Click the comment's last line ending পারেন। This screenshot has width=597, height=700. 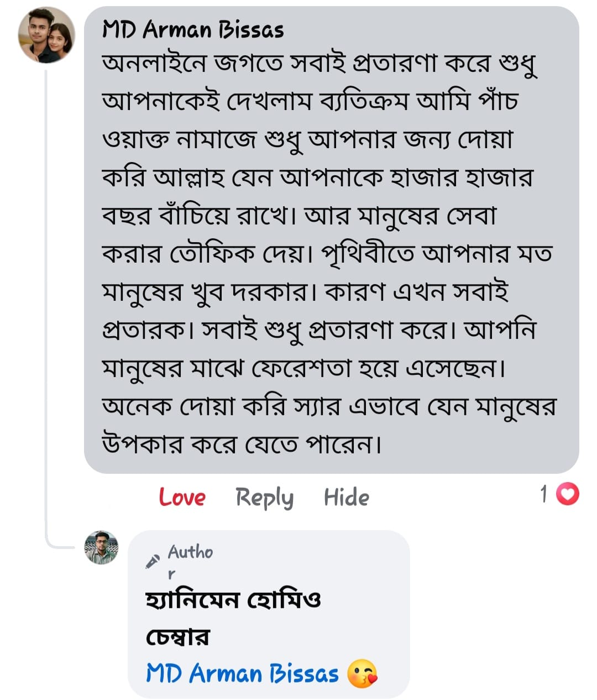point(242,443)
